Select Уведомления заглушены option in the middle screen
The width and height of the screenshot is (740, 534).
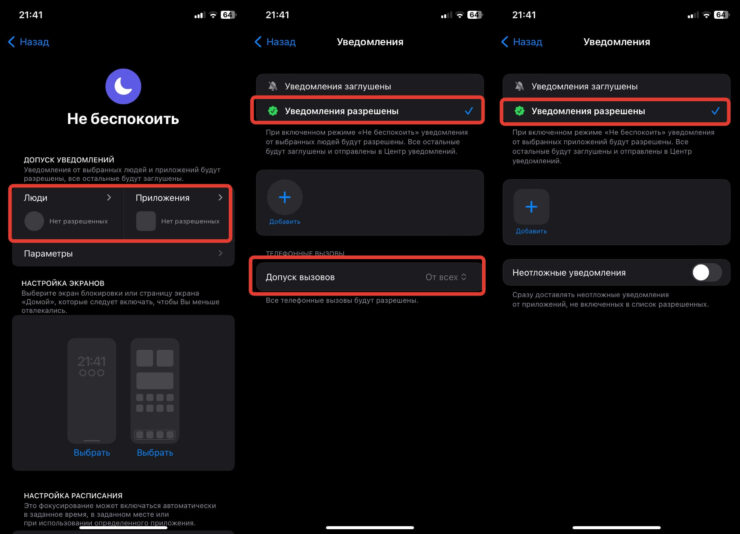(370, 86)
